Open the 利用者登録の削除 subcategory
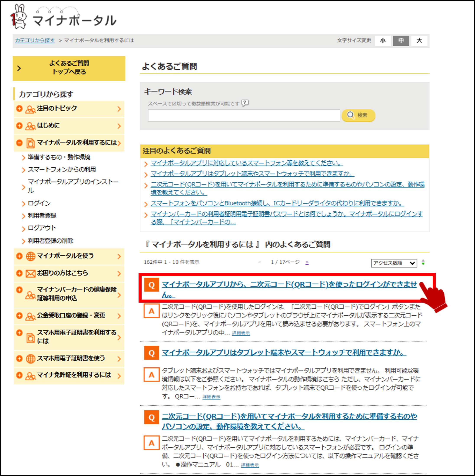The height and width of the screenshot is (476, 475). click(51, 241)
